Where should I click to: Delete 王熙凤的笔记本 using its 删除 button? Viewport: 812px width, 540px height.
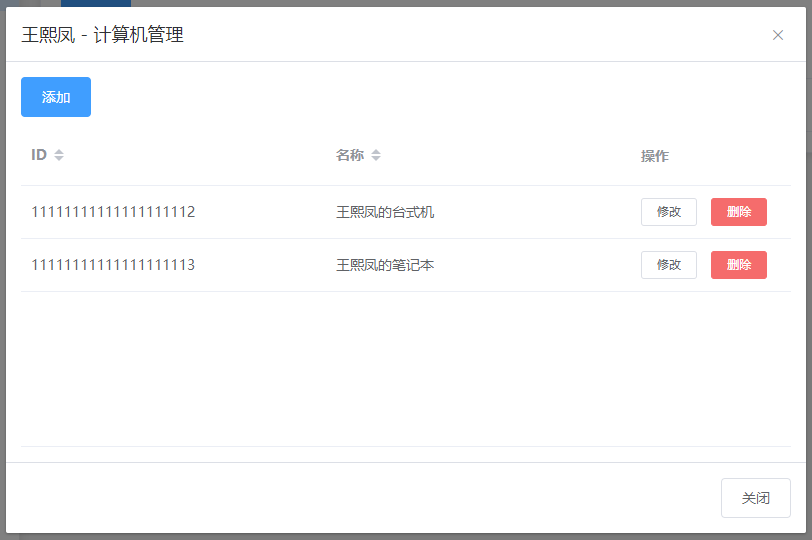[x=738, y=265]
